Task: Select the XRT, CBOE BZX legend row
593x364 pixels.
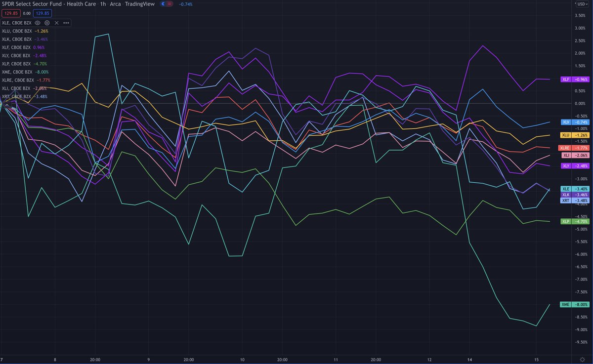Action: pos(25,96)
